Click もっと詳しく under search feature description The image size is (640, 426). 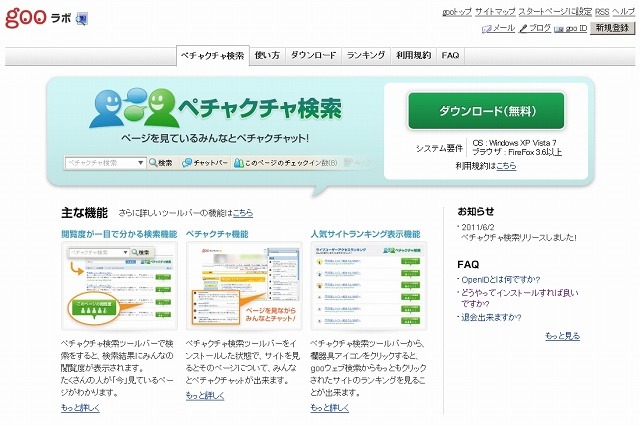(x=80, y=407)
